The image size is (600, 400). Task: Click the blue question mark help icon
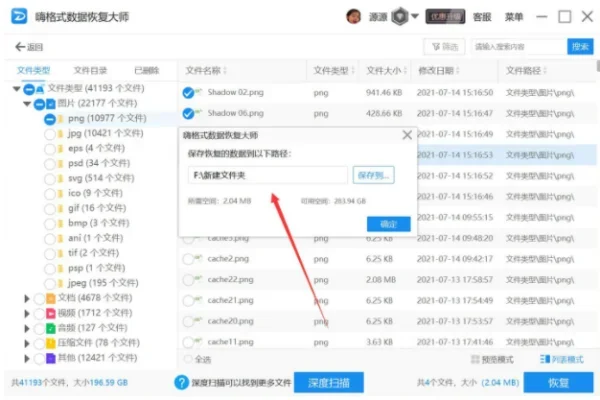182,383
